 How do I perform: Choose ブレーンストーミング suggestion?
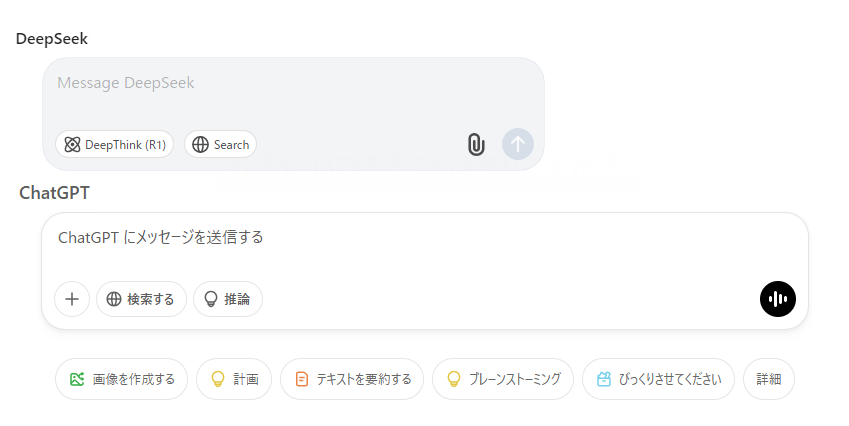502,379
